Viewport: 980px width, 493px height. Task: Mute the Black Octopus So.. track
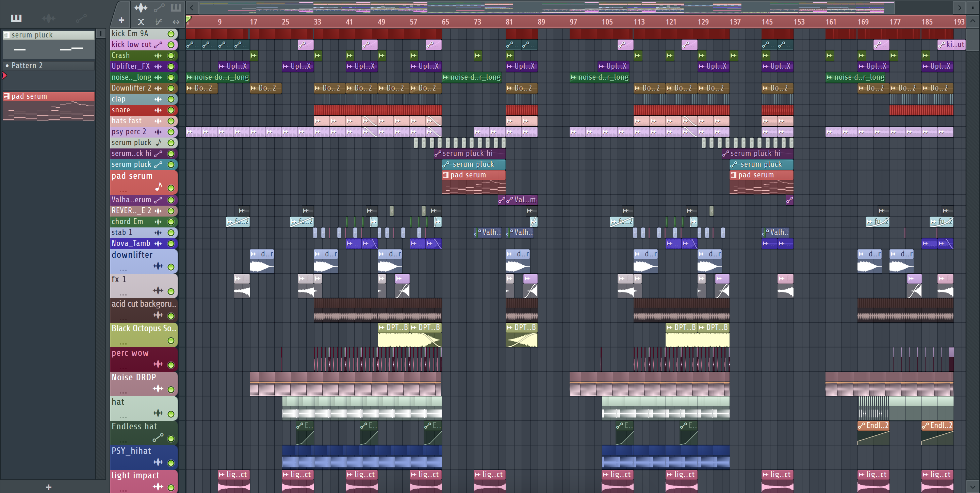pyautogui.click(x=171, y=341)
